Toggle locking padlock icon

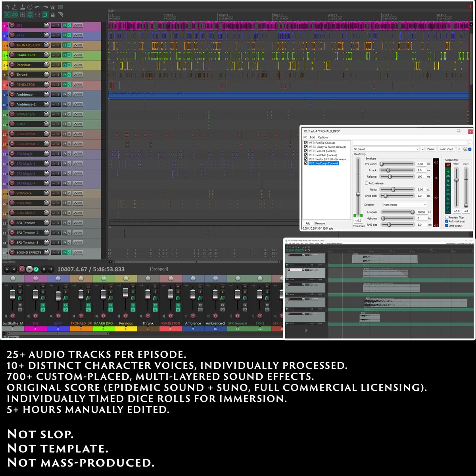pos(53,15)
